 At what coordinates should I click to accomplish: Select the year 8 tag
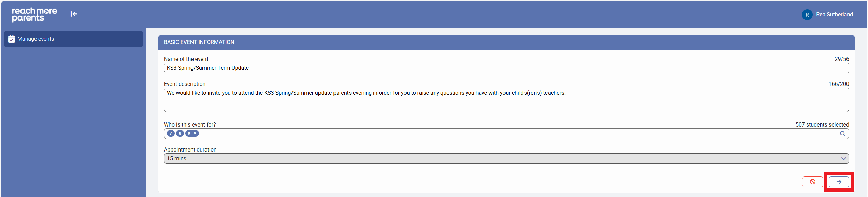coord(180,133)
